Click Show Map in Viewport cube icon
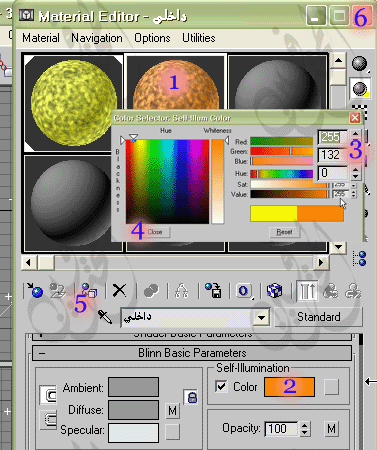 (x=275, y=291)
